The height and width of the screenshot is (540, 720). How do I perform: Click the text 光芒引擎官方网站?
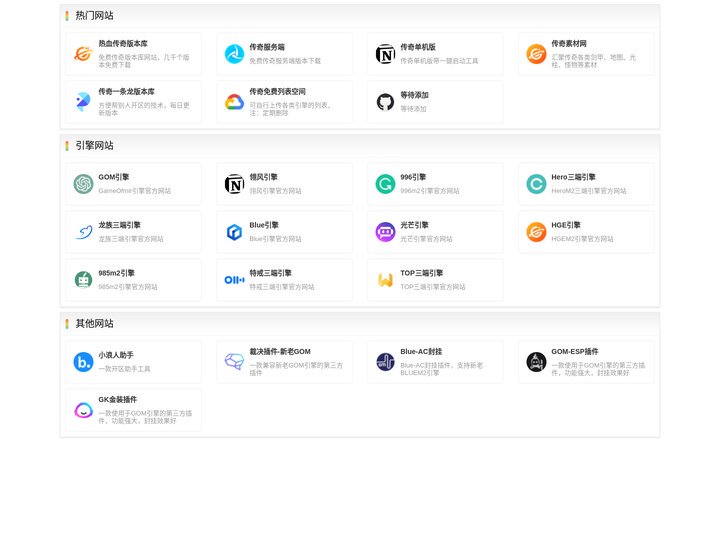pyautogui.click(x=426, y=239)
